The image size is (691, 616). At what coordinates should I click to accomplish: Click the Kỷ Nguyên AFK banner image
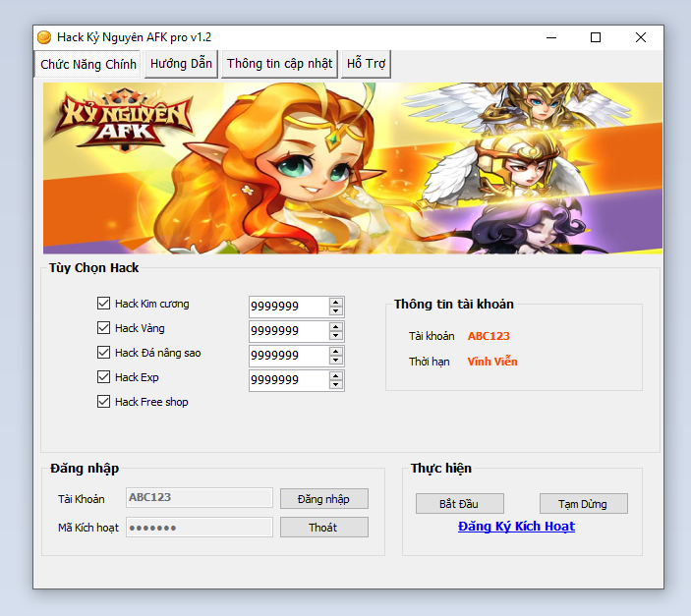point(352,168)
